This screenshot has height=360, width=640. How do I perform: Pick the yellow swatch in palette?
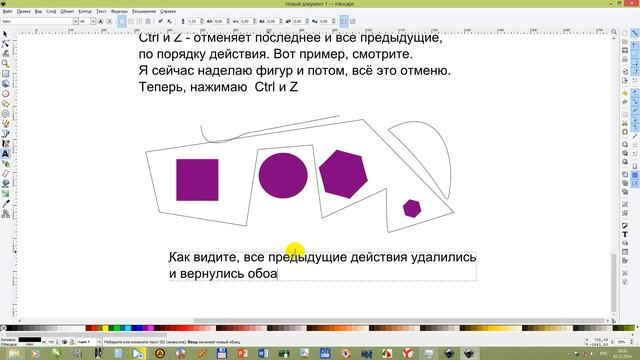click(105, 328)
